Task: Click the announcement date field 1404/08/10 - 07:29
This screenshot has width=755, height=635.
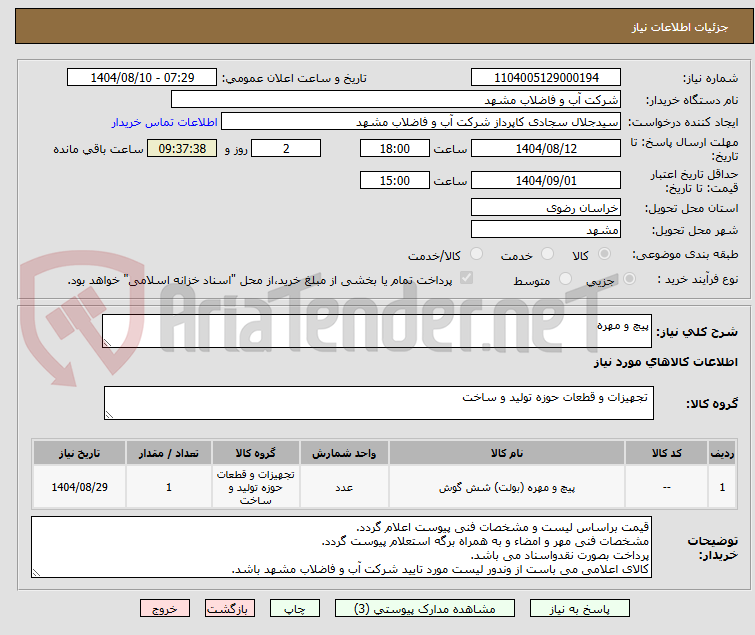Action: (x=142, y=78)
